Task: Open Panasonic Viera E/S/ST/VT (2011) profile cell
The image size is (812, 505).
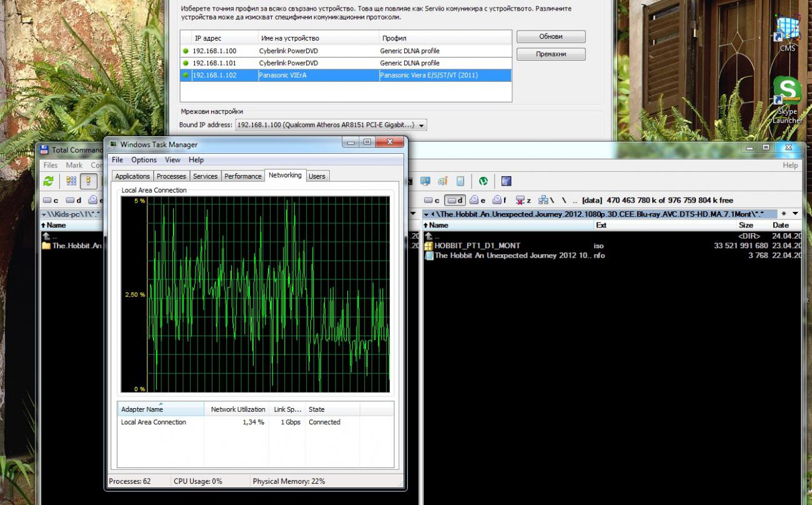Action: pos(445,75)
